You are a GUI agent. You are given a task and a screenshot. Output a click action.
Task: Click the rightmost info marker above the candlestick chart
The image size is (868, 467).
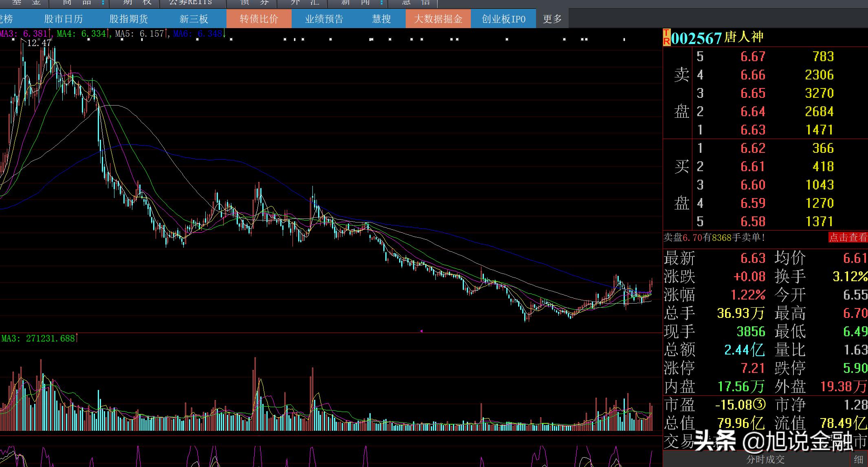click(x=624, y=40)
